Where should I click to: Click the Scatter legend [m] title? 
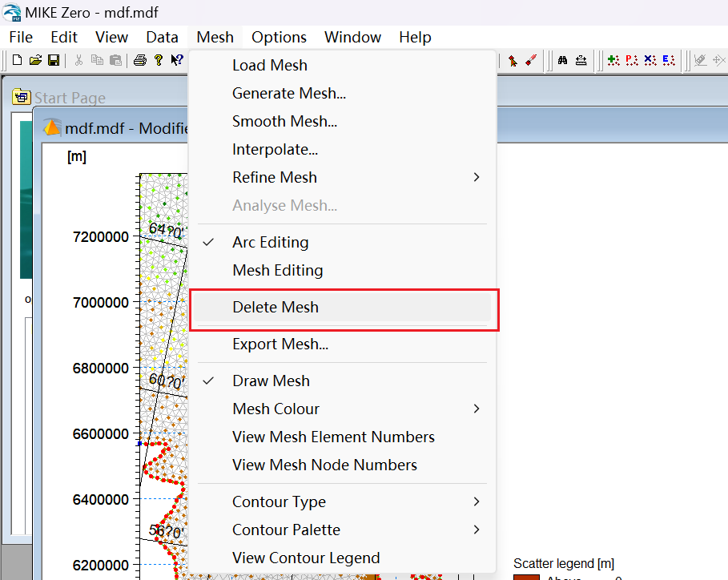click(x=564, y=564)
